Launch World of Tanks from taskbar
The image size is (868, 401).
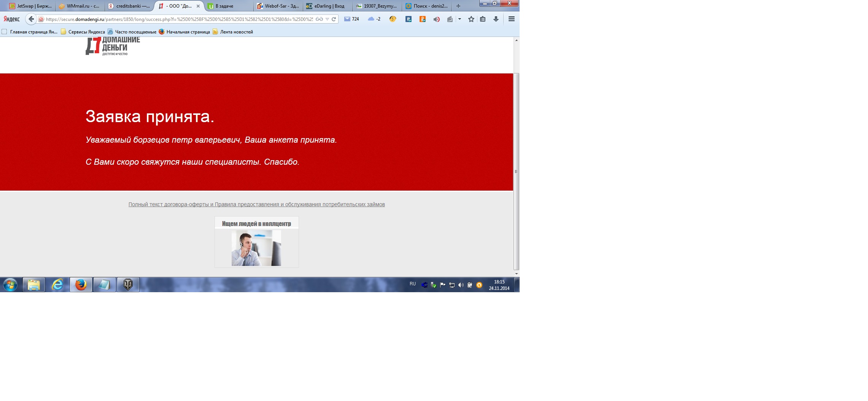[x=128, y=285]
